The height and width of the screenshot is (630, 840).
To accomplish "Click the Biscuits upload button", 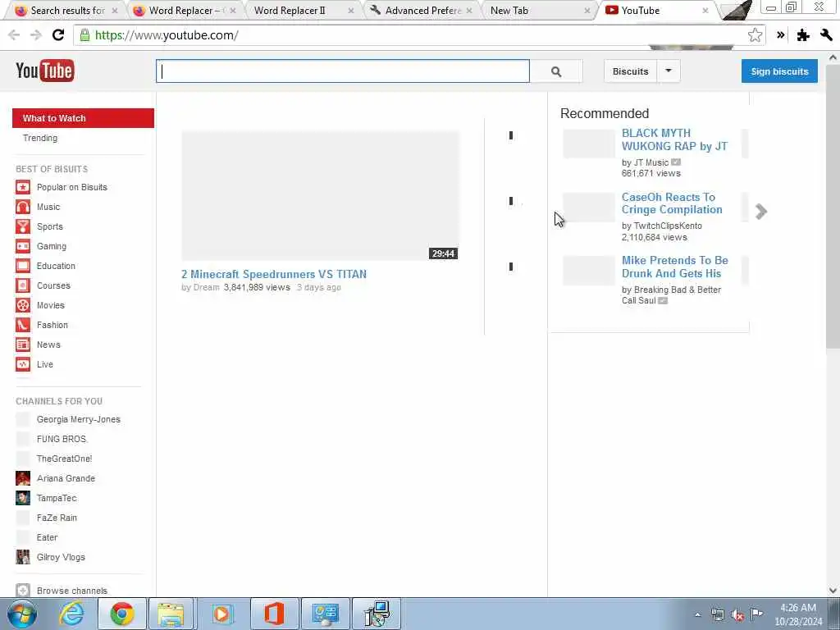I will point(630,71).
